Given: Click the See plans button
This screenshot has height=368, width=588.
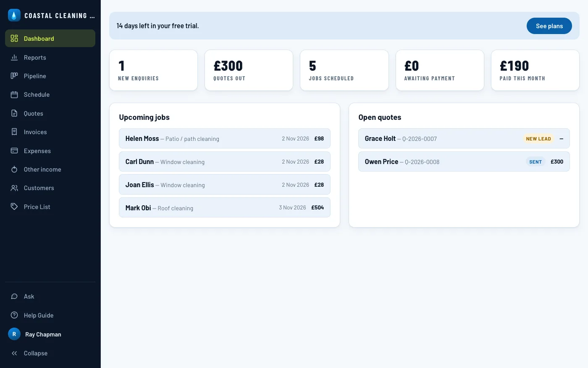Looking at the screenshot, I should pos(549,26).
